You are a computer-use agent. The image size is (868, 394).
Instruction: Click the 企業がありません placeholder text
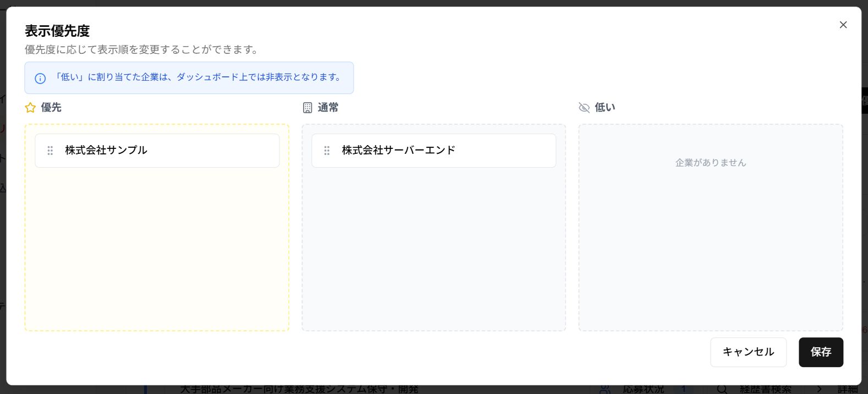tap(711, 163)
